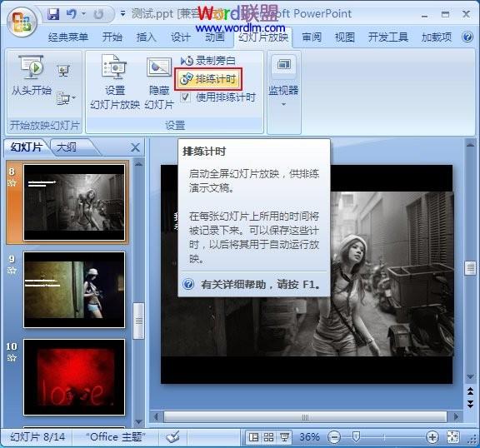The image size is (480, 448).
Task: Click the zoom slider handle
Action: pyautogui.click(x=356, y=437)
